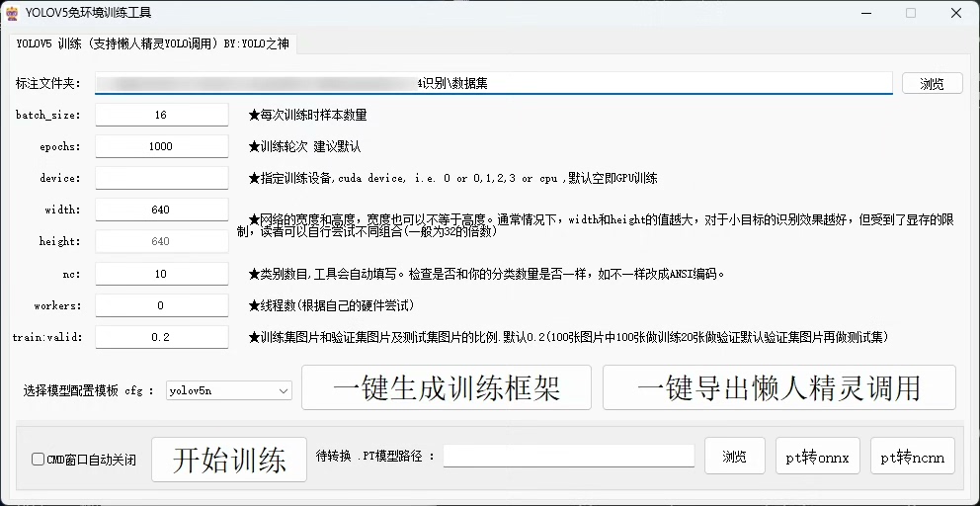
Task: Close the YOLOV5 tool window
Action: tap(956, 13)
